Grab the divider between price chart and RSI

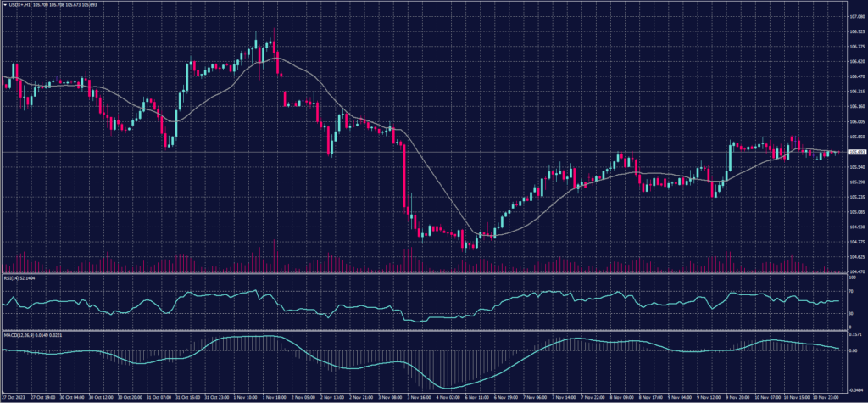pos(424,273)
